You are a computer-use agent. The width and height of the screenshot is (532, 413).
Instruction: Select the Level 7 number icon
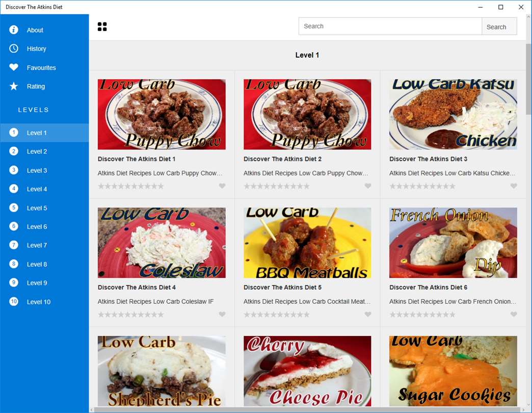point(14,245)
